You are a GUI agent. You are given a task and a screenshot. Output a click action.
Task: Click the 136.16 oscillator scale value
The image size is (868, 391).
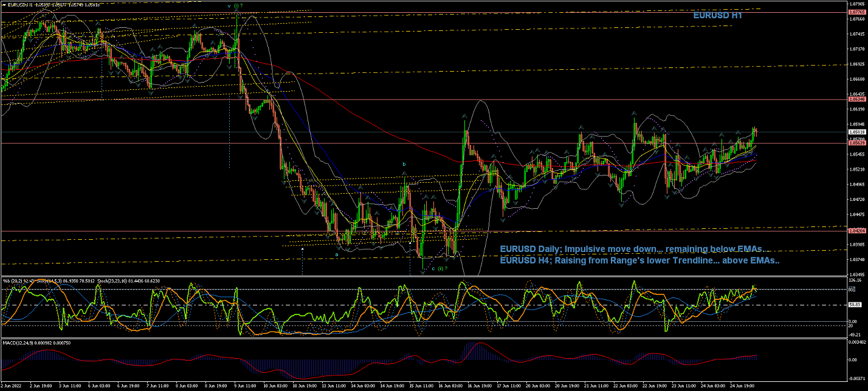(856, 280)
